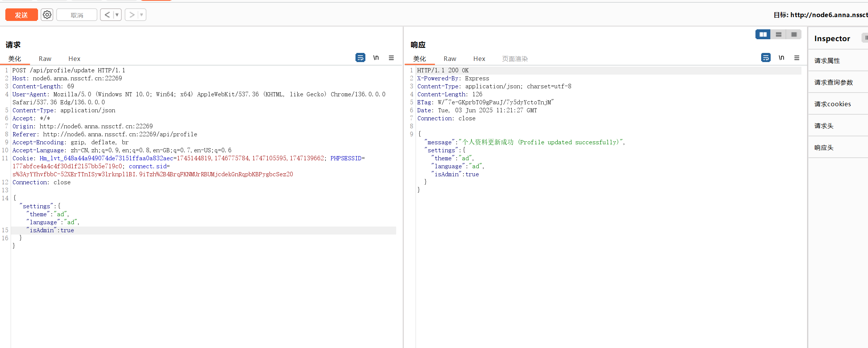Click the "message" line in response body

click(525, 142)
